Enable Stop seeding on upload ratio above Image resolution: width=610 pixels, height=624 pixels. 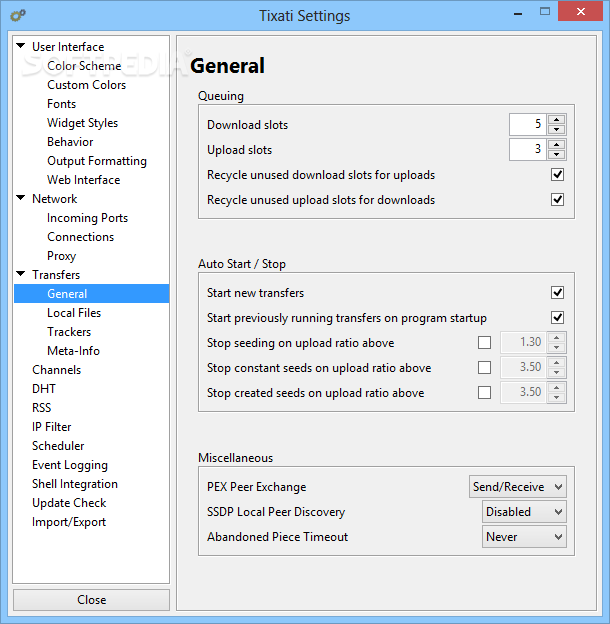click(x=484, y=343)
